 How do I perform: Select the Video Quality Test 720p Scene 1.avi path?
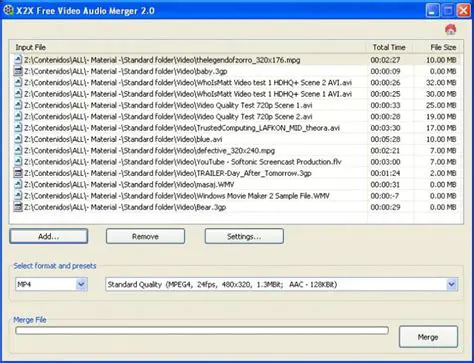[168, 105]
